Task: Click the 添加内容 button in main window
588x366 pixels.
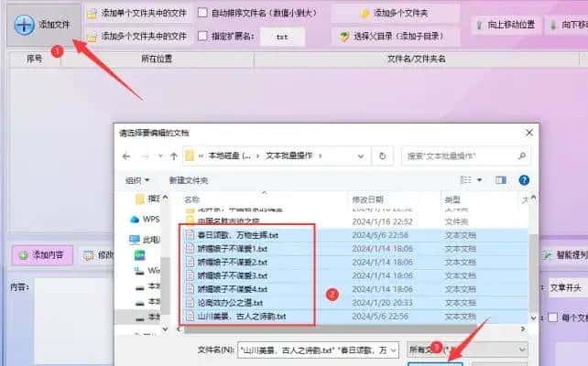Action: pyautogui.click(x=42, y=255)
